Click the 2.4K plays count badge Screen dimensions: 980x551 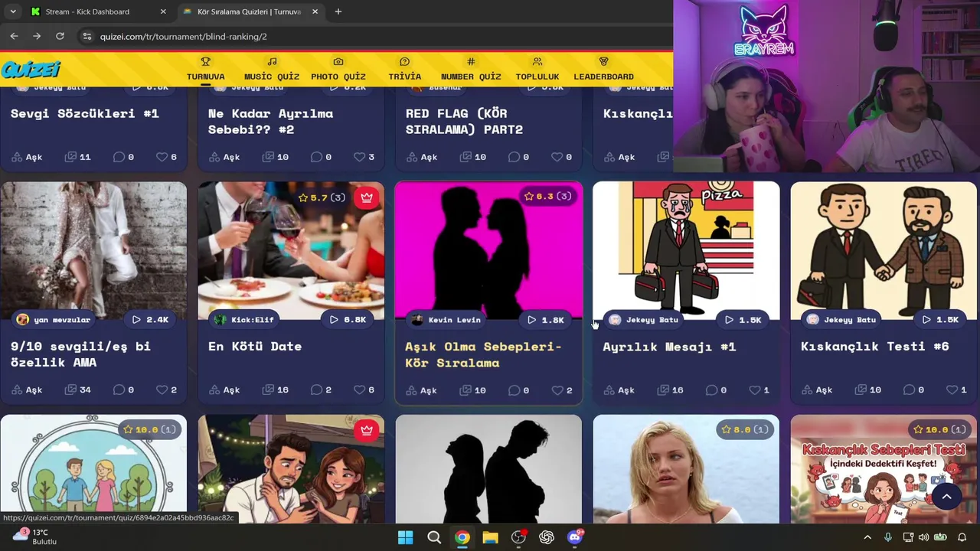click(150, 319)
